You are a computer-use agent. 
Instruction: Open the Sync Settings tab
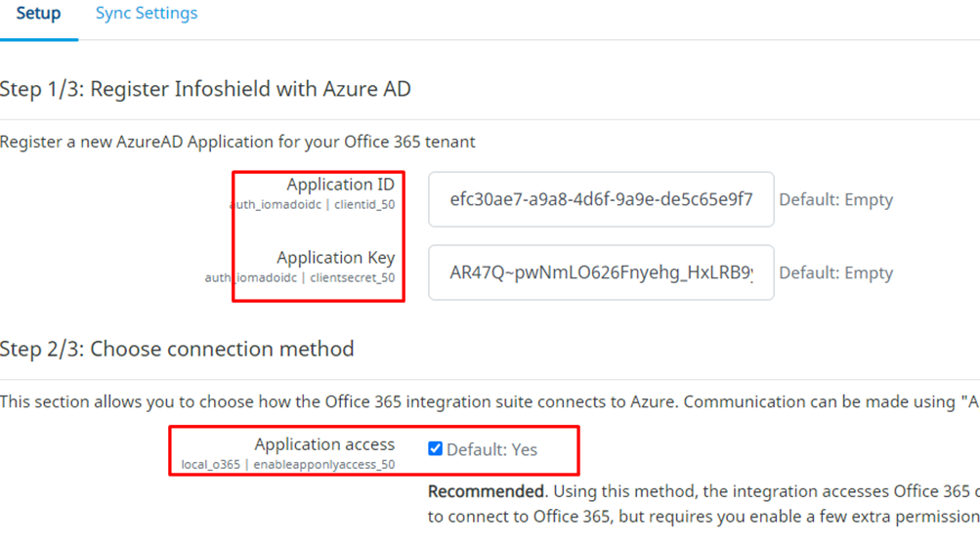pyautogui.click(x=147, y=13)
